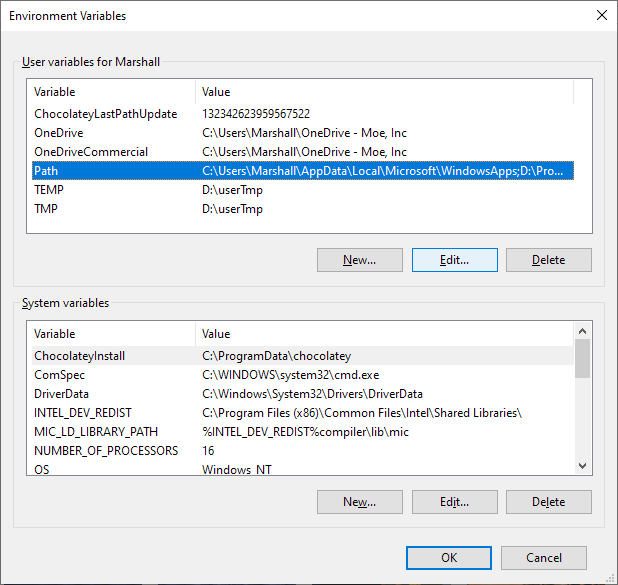This screenshot has width=618, height=585.
Task: Select NUMBER_OF_PROCESSORS system variable
Action: pos(105,451)
